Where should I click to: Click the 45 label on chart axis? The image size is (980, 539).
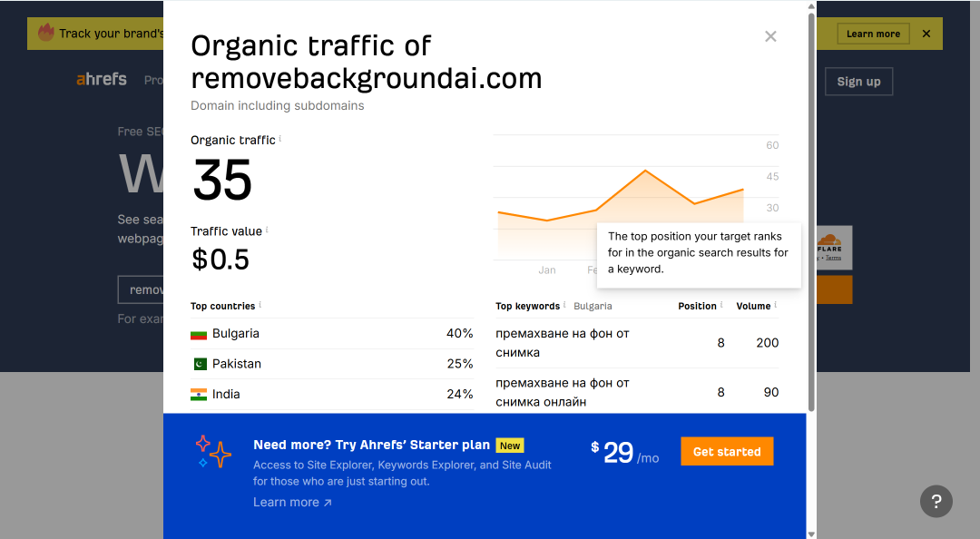point(772,176)
